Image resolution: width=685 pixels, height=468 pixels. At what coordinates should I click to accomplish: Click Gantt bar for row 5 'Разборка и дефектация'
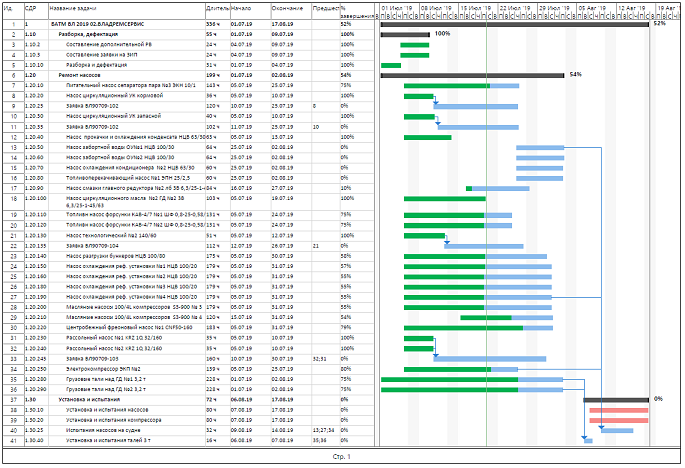pyautogui.click(x=391, y=66)
